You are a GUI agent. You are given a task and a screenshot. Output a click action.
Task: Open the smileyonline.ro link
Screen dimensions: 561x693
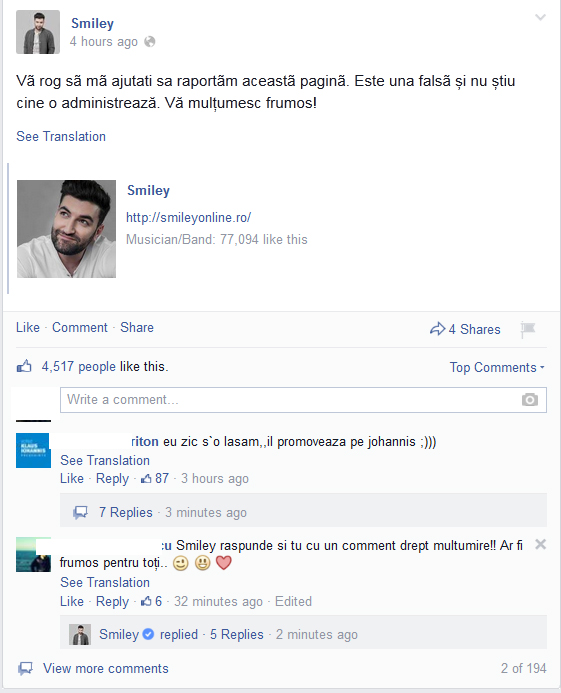click(188, 217)
